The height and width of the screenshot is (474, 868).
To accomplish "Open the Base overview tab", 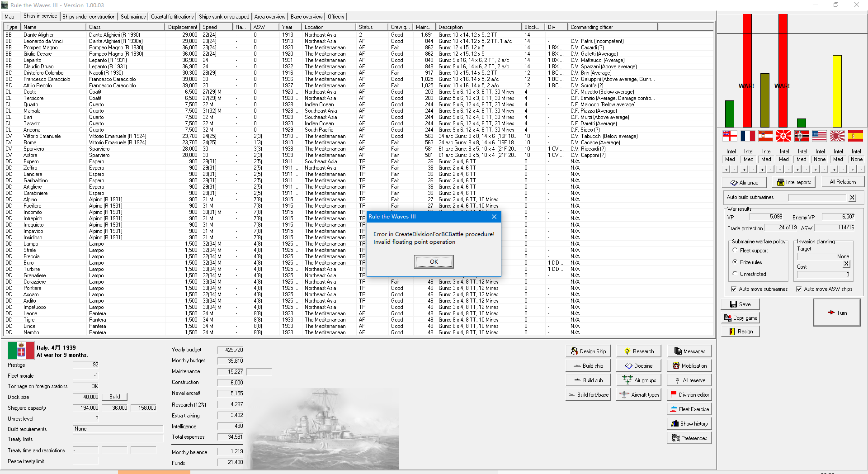I will (x=307, y=17).
